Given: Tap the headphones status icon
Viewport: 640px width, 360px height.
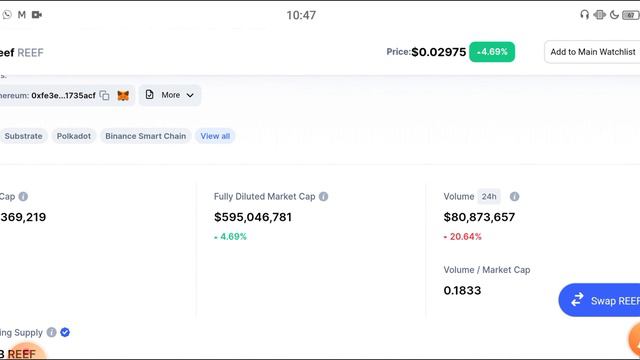Looking at the screenshot, I should 584,15.
